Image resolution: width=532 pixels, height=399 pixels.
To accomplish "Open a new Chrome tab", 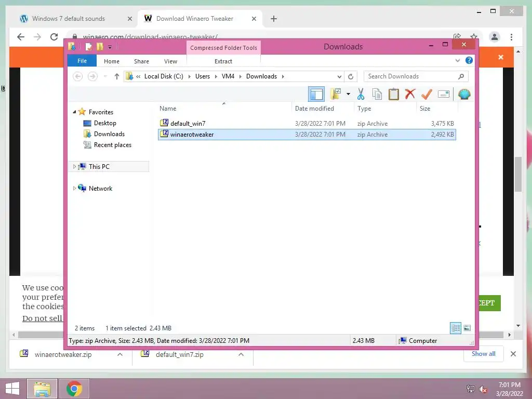I will click(x=274, y=19).
